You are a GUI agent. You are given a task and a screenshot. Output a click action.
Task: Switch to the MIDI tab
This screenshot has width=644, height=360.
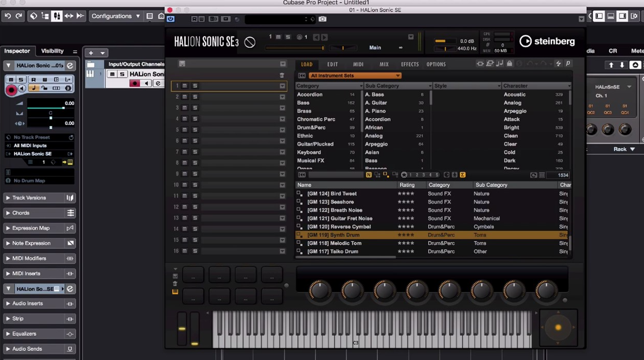point(358,64)
